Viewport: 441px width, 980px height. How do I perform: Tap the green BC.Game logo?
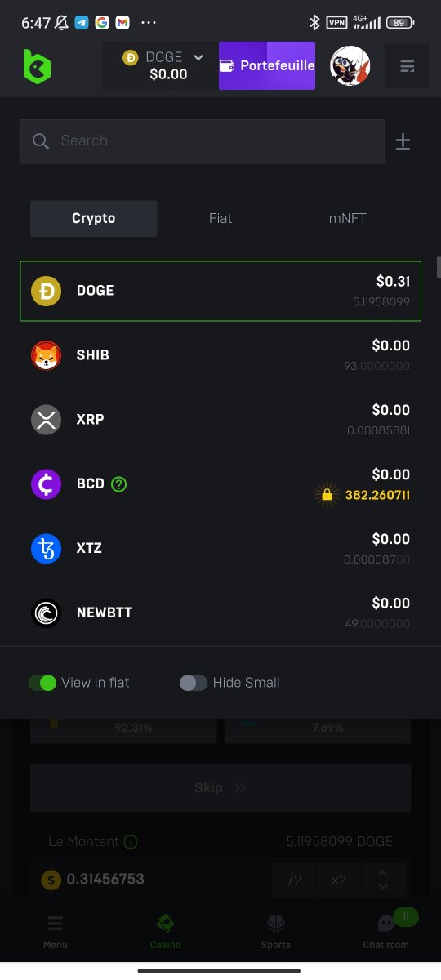37,66
